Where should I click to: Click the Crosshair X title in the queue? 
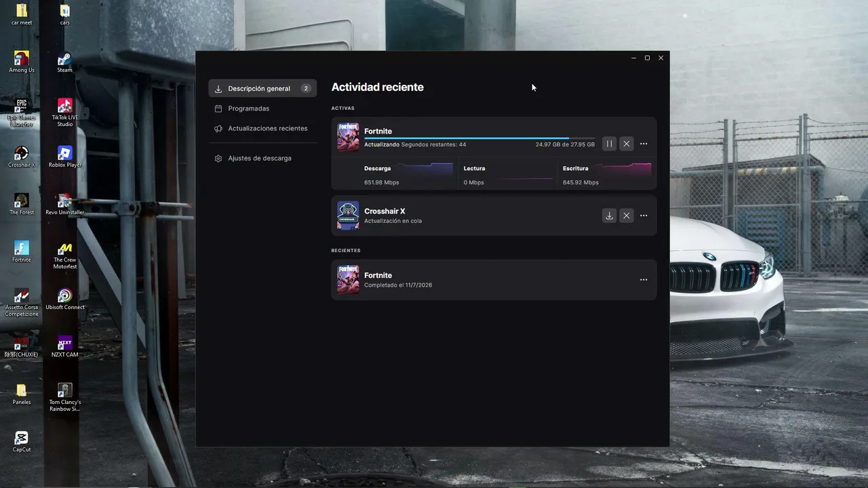point(384,211)
